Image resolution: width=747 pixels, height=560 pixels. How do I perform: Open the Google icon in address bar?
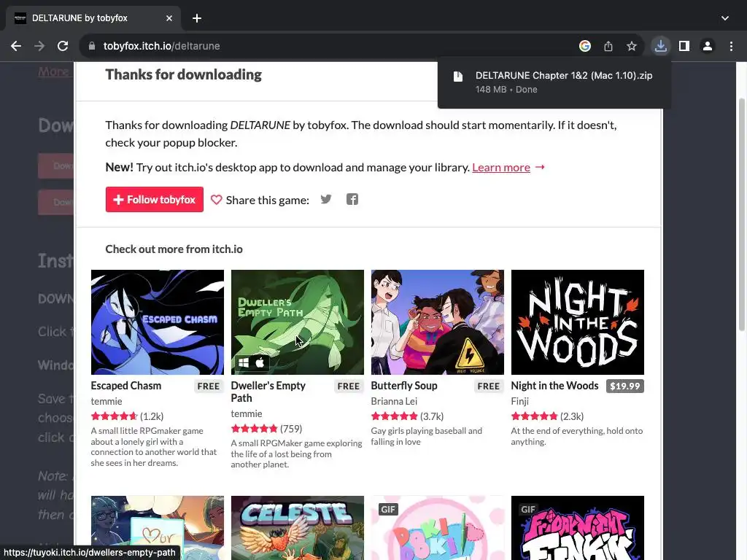point(585,46)
